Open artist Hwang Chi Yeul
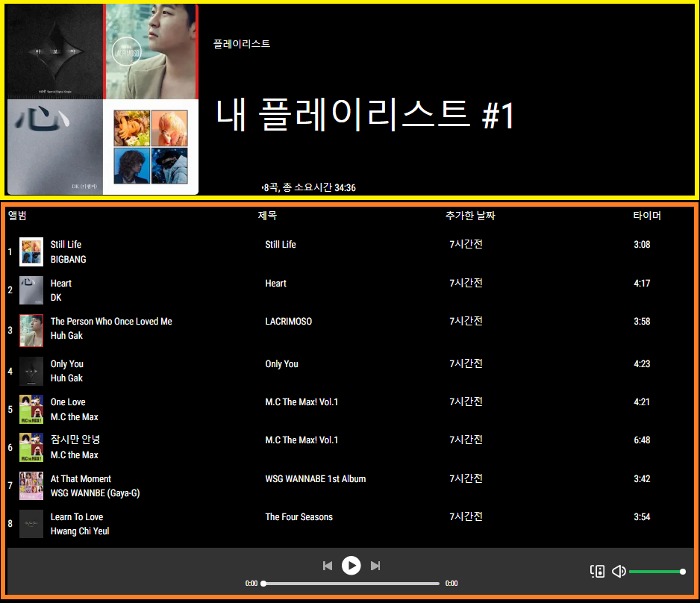700x603 pixels. tap(79, 531)
